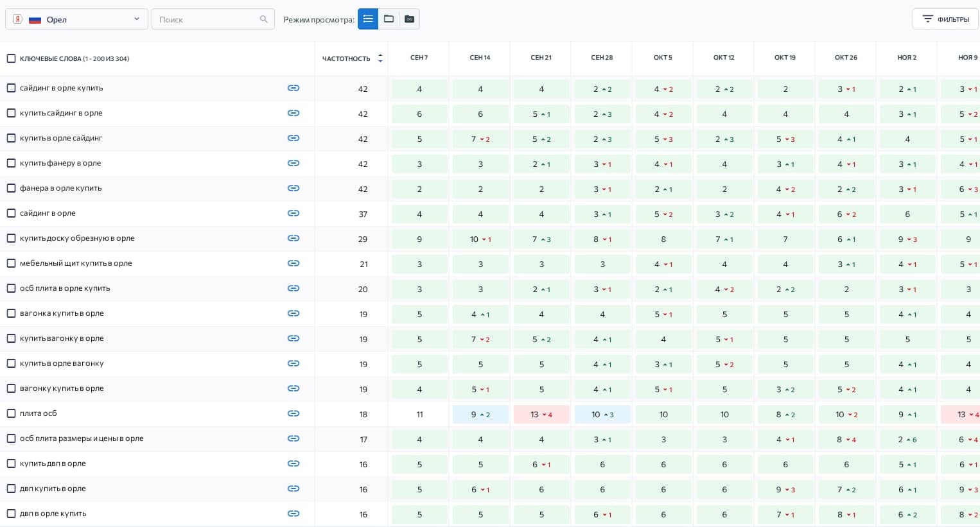The width and height of the screenshot is (980, 527).
Task: Check the 'сайдинг в орле' row
Action: (x=11, y=213)
